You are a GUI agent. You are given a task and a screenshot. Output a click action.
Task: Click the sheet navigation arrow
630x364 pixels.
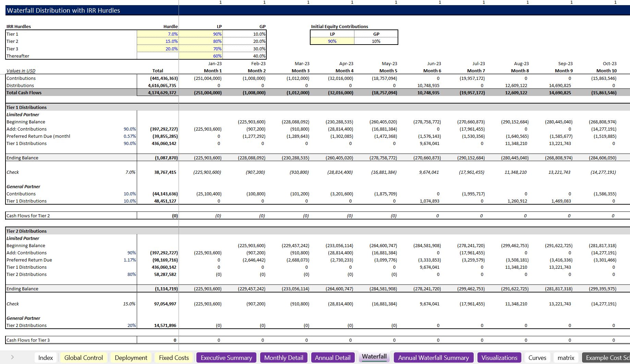click(x=12, y=357)
